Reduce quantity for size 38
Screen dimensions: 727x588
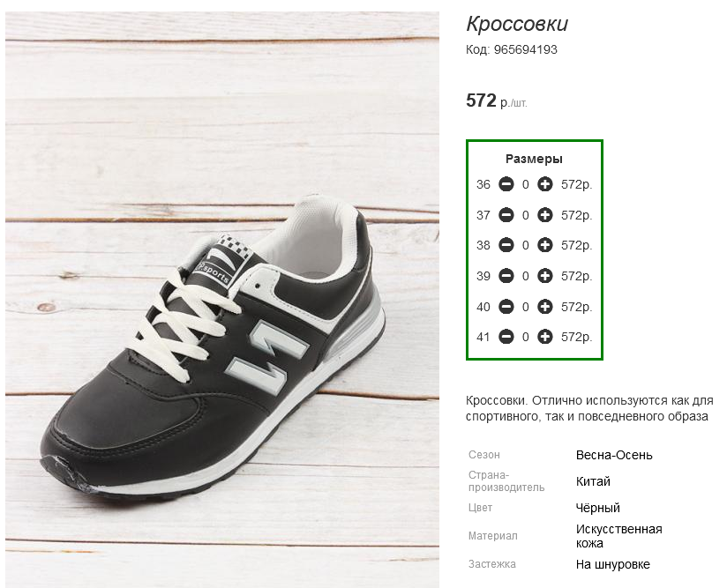click(506, 245)
